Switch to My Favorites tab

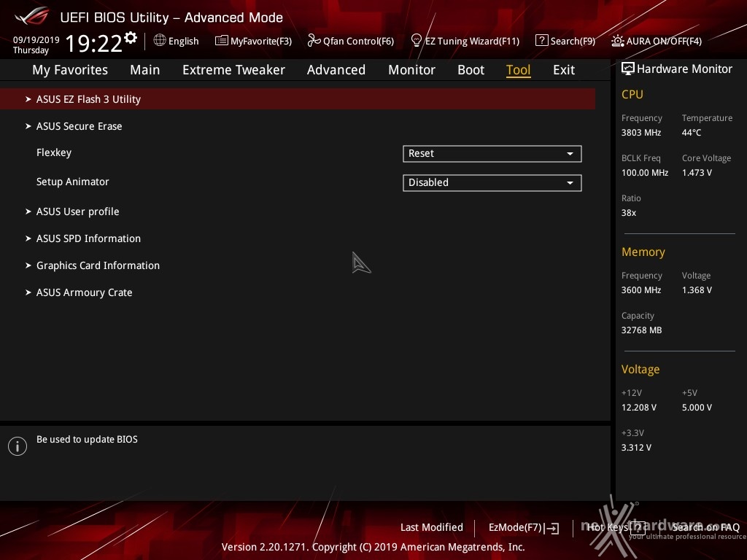pyautogui.click(x=70, y=70)
